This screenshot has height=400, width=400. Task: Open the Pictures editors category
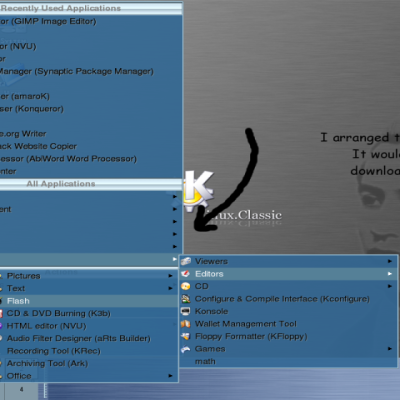[89, 276]
